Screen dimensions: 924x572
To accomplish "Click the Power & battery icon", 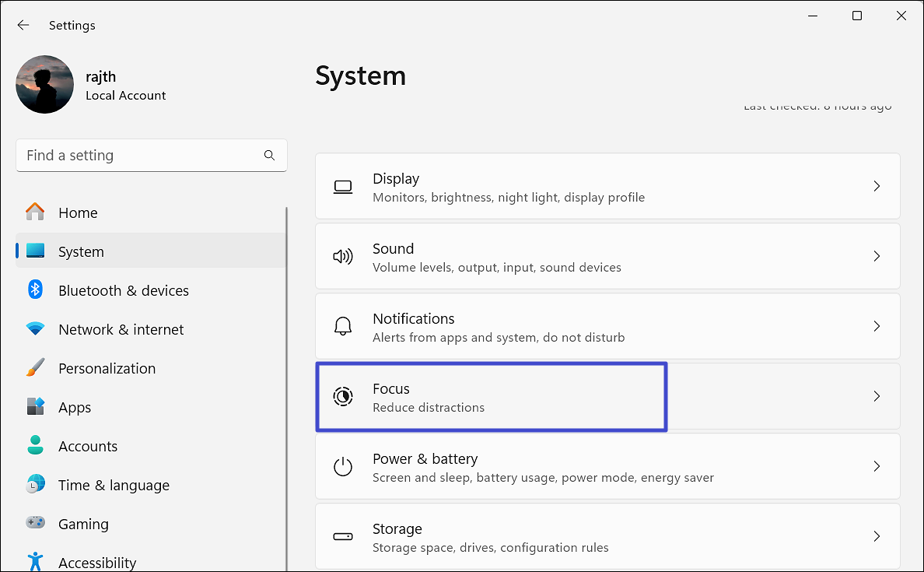I will point(342,467).
